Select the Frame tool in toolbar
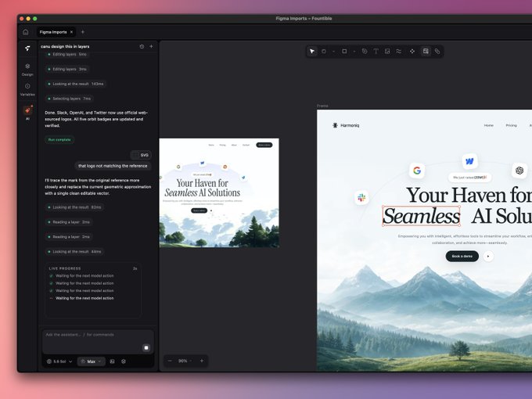Viewport: 532px width, 399px height. click(x=324, y=51)
